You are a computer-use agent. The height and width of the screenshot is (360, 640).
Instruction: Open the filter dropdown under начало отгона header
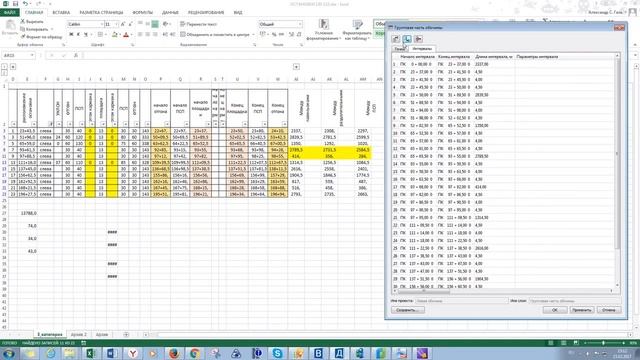[167, 124]
